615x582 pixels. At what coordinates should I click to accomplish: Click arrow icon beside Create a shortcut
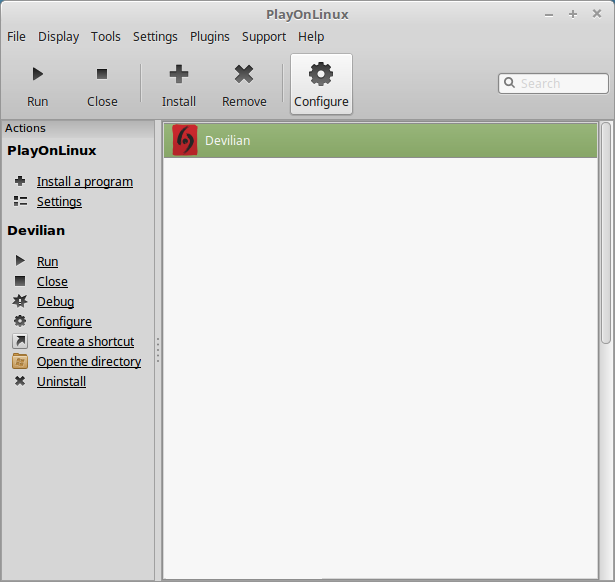[x=20, y=341]
